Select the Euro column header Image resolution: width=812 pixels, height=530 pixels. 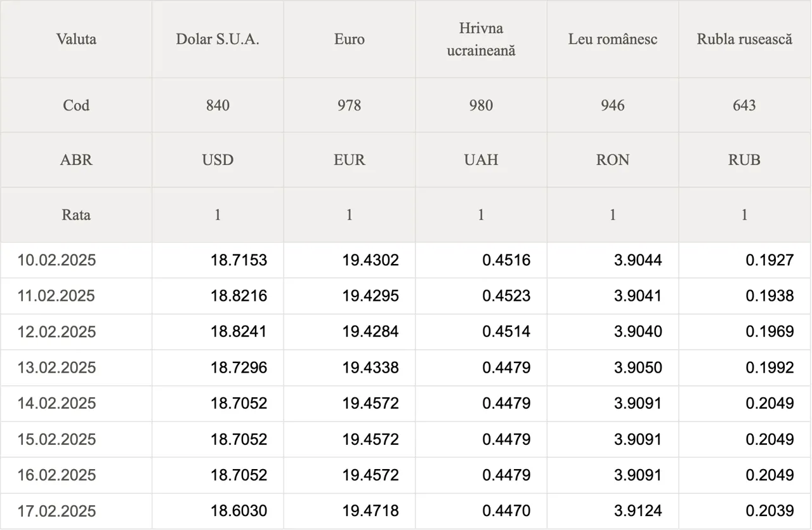pos(350,39)
